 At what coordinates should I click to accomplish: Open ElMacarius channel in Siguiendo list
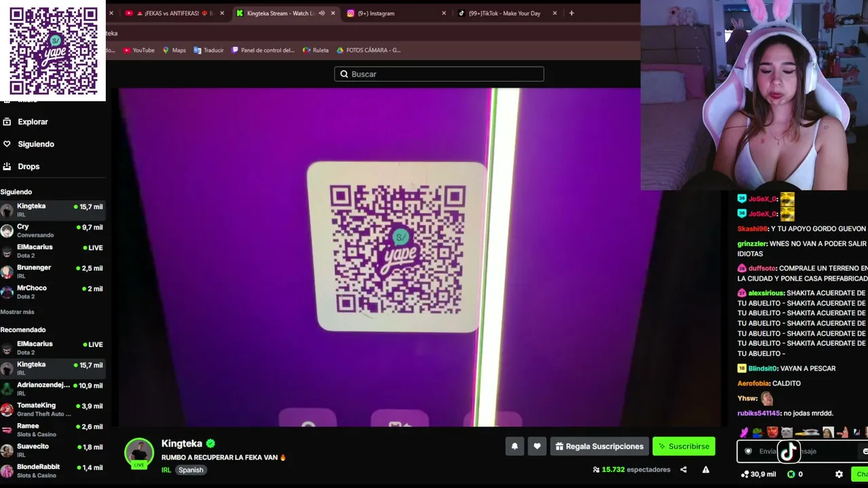click(52, 251)
